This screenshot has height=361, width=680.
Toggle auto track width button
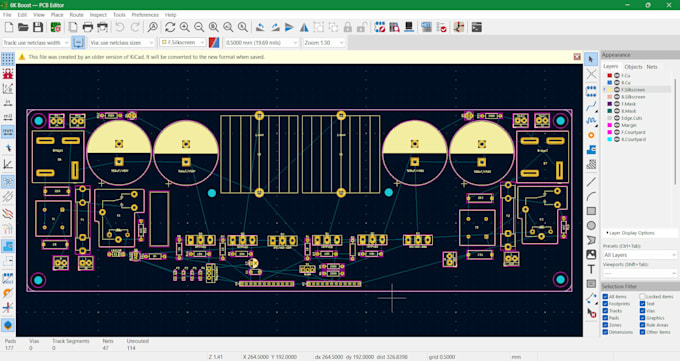(x=78, y=43)
